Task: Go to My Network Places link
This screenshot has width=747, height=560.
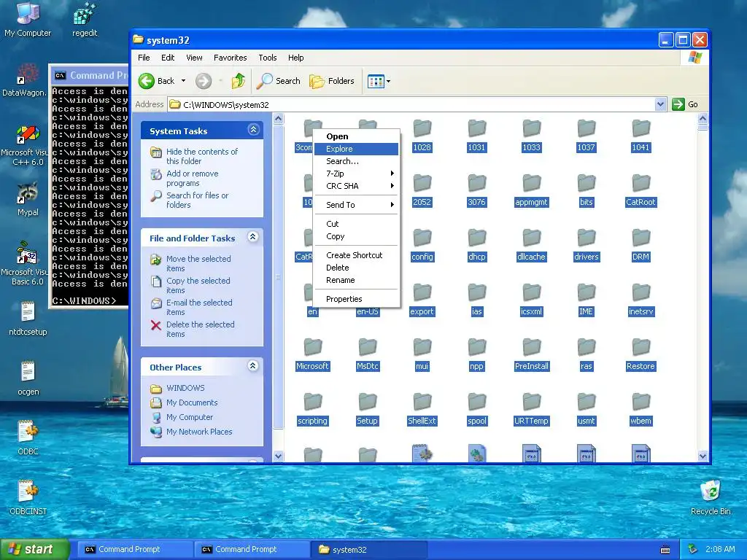Action: (199, 432)
